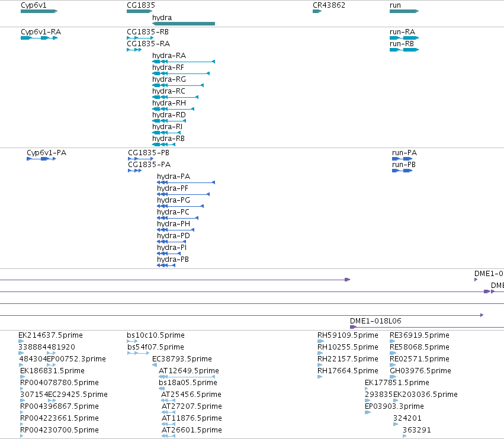Click the RP004230700.5prime EST label
Viewport: 504px width, 439px height.
[x=59, y=430]
